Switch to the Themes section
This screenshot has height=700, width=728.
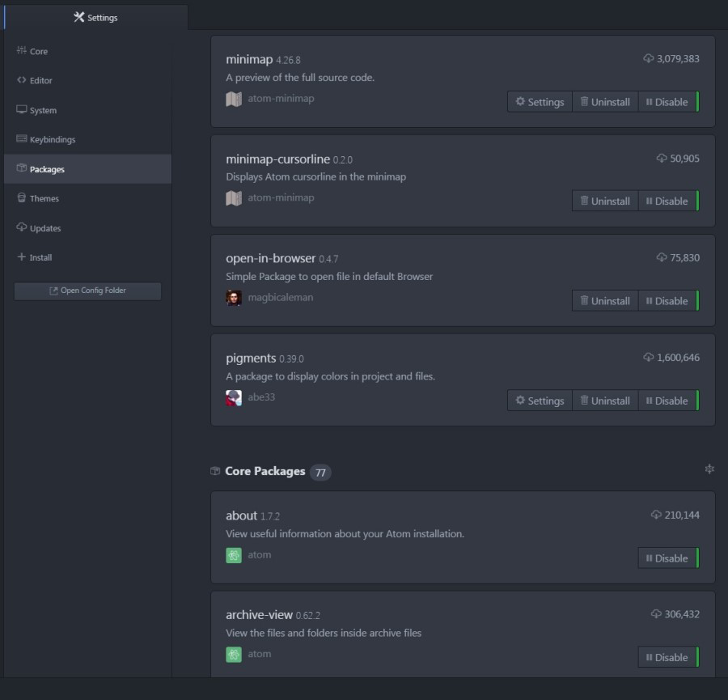pos(87,198)
